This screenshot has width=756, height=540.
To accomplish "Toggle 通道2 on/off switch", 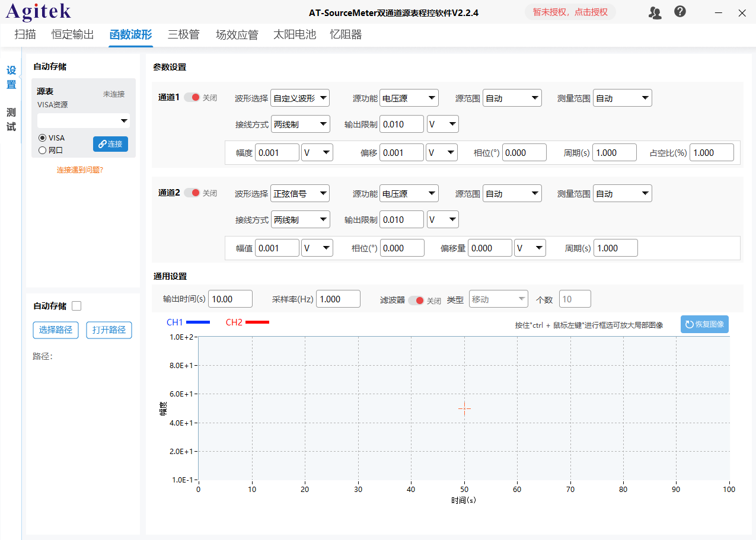I will 192,193.
